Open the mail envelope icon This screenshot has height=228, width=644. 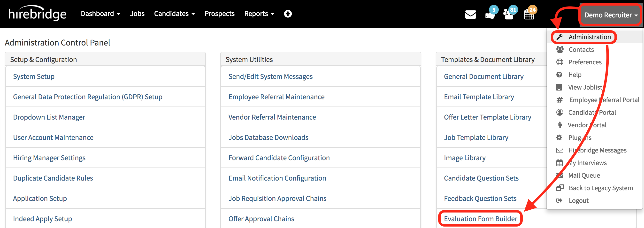pos(471,15)
